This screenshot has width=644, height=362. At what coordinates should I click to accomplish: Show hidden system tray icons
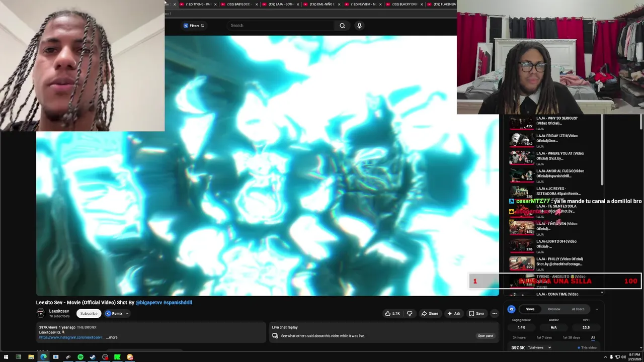(x=605, y=357)
